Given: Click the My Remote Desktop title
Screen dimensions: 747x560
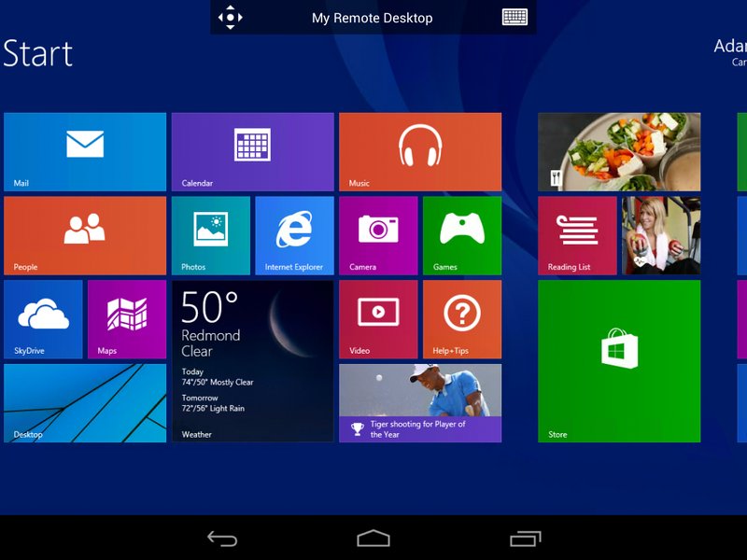Looking at the screenshot, I should point(372,18).
